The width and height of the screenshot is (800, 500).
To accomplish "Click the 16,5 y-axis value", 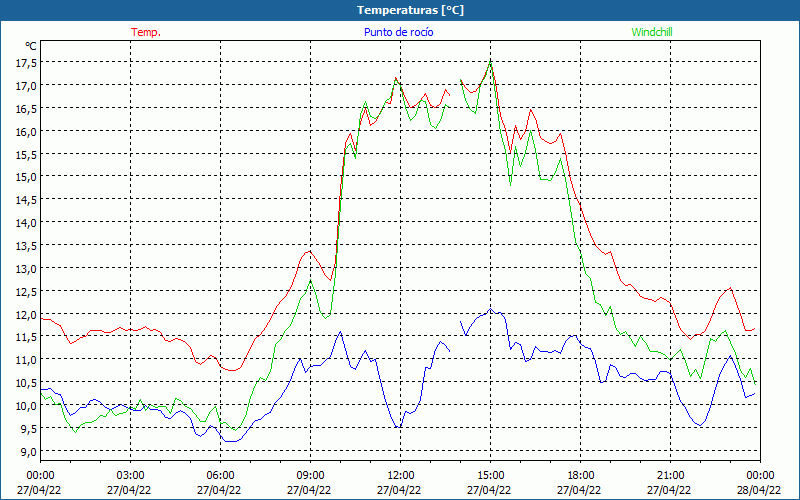I will pos(27,109).
